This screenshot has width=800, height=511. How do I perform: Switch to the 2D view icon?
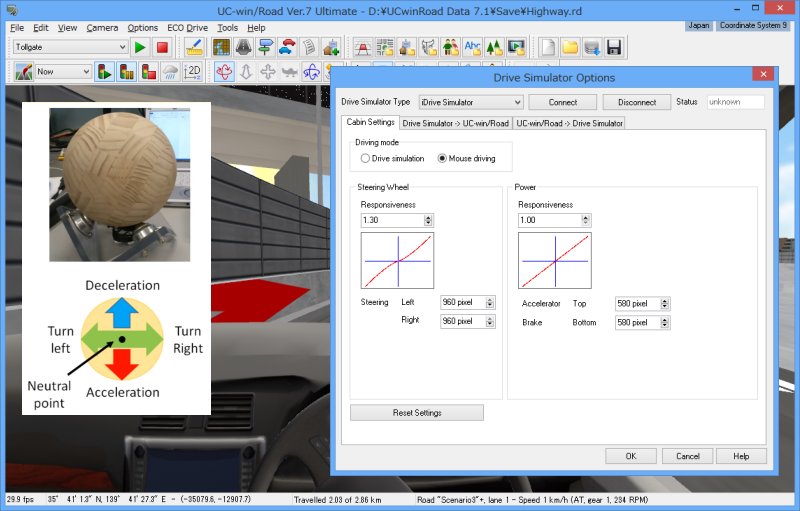(x=192, y=72)
